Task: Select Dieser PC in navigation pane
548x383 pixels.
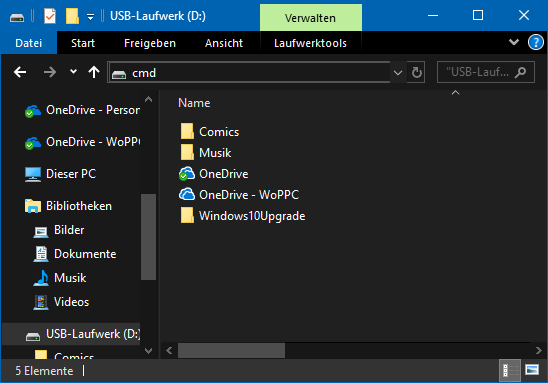Action: coord(60,174)
